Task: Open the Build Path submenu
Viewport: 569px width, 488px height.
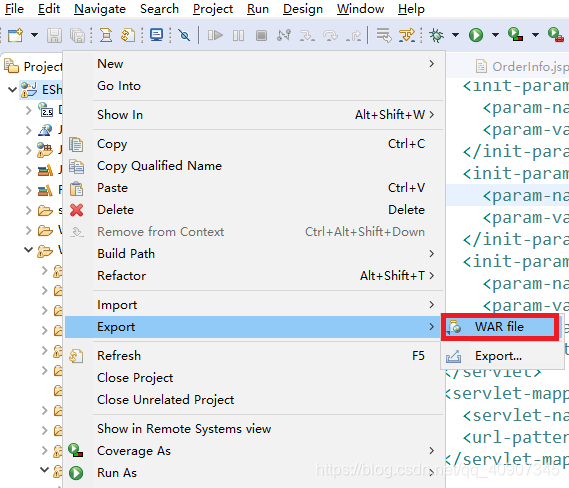Action: point(254,254)
